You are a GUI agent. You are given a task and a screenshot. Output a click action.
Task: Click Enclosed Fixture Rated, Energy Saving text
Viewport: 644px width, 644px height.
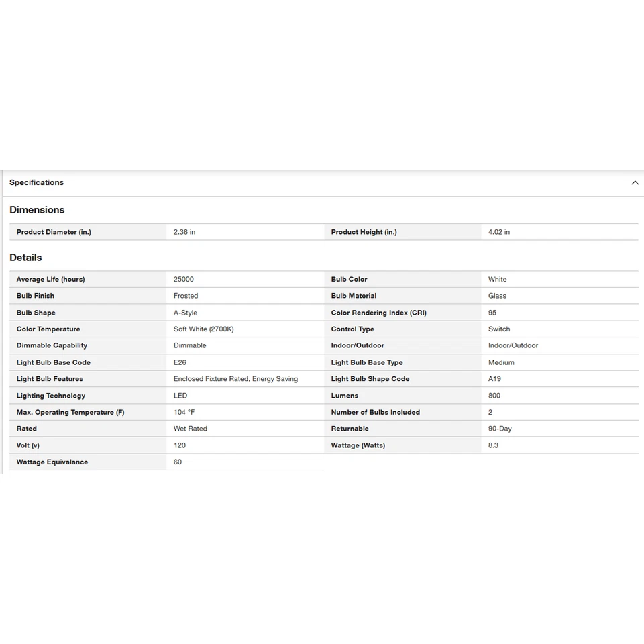[235, 379]
